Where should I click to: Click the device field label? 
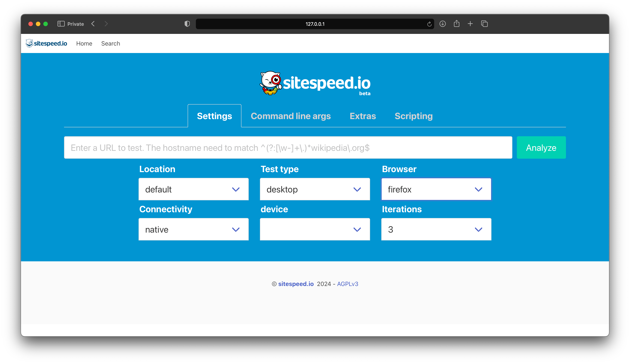click(x=274, y=209)
